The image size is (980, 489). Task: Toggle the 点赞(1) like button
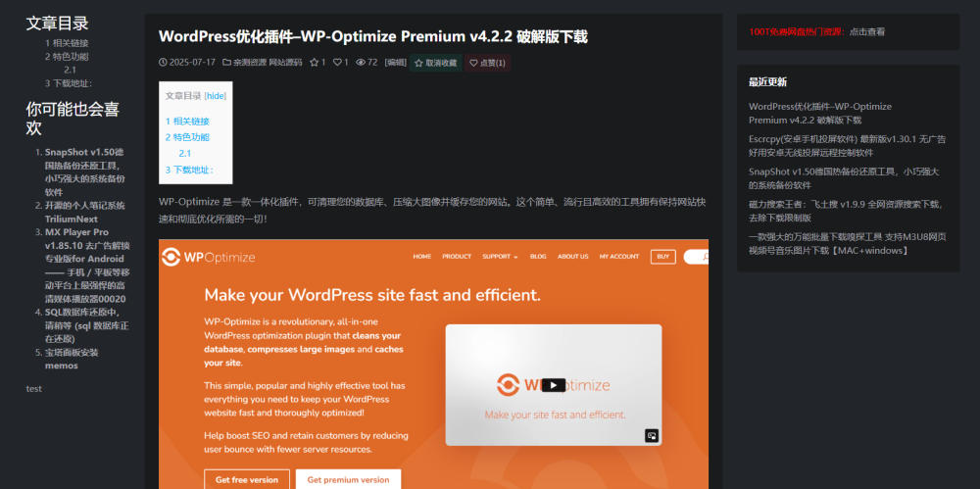point(487,63)
